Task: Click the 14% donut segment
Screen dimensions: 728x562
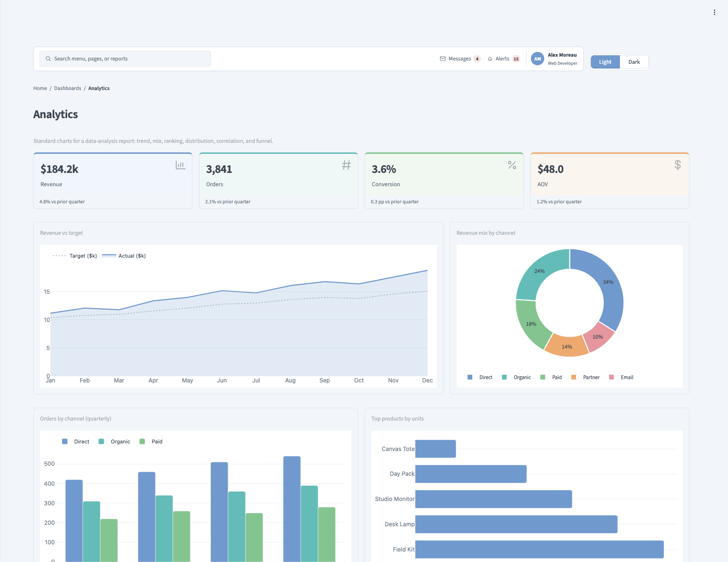Action: point(567,347)
